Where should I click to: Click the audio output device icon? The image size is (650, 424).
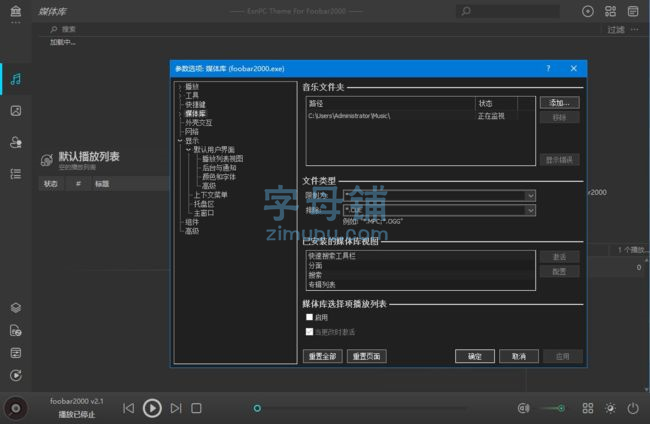[x=524, y=408]
